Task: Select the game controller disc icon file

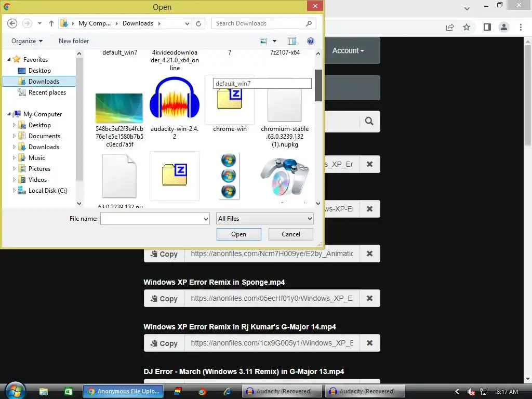Action: (285, 177)
